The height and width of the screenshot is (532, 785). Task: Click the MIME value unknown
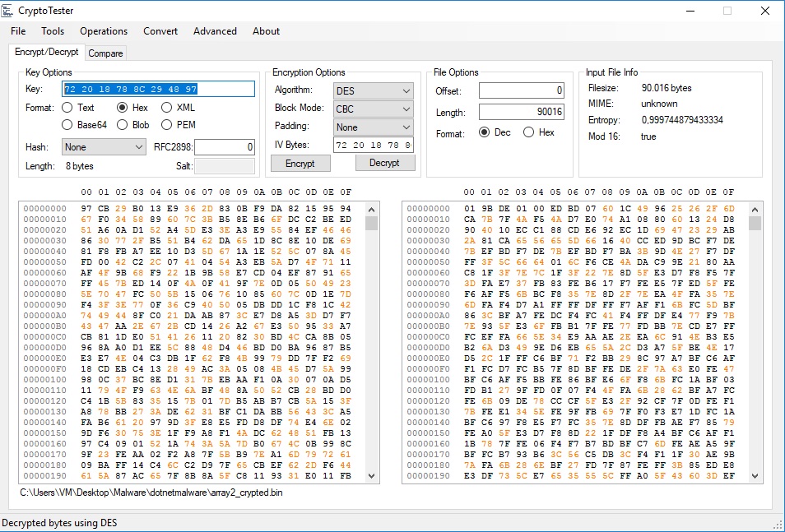(x=659, y=104)
